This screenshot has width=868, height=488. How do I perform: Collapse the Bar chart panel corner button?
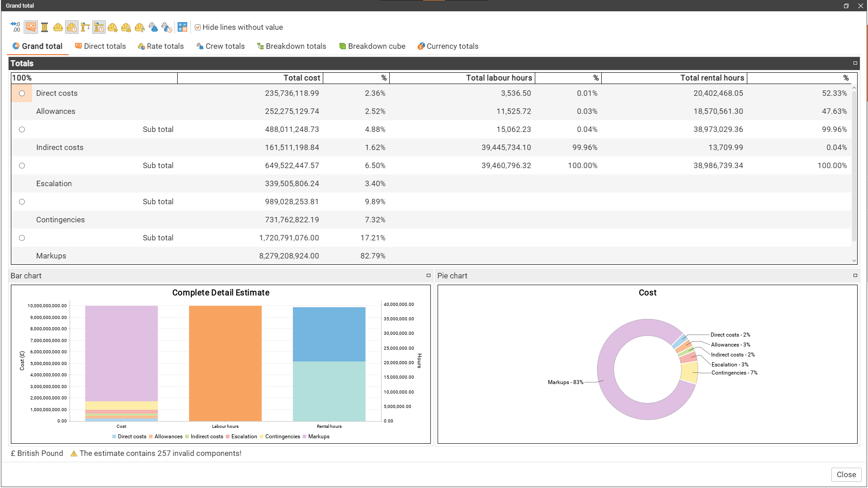coord(429,275)
